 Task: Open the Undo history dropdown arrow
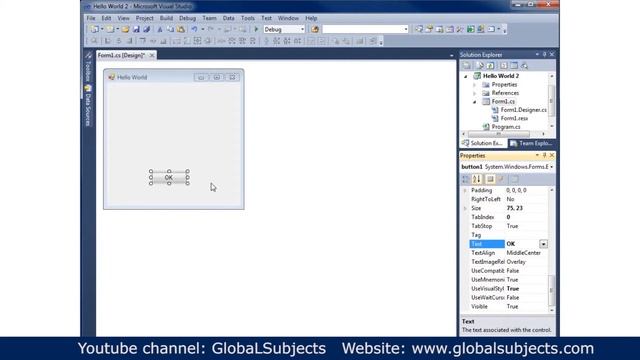(202, 29)
